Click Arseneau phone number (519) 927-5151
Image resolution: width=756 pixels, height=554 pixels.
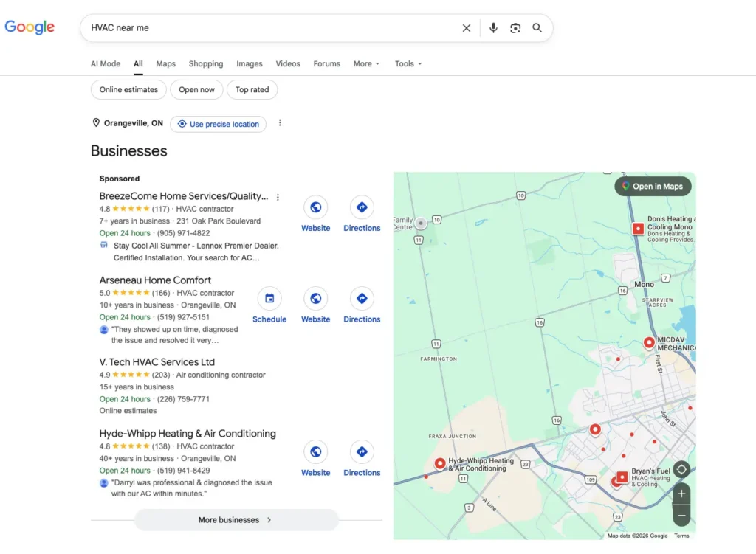[x=183, y=317]
